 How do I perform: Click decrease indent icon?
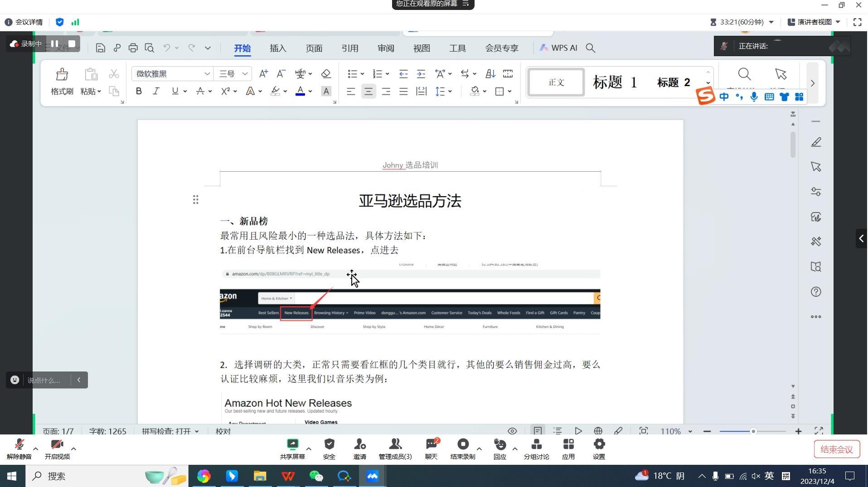(x=403, y=73)
